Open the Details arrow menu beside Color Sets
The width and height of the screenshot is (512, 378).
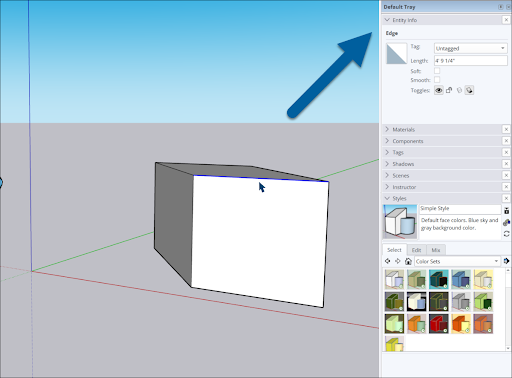point(506,261)
